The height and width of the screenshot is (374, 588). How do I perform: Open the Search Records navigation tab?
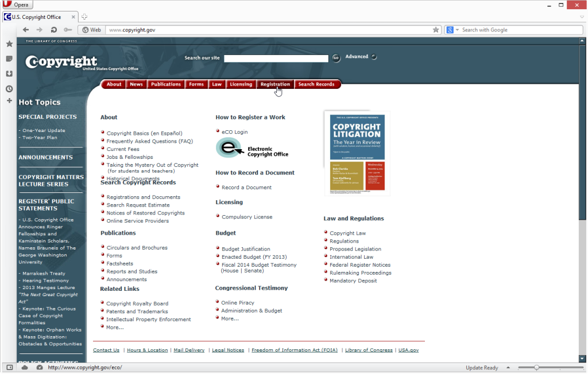coord(316,84)
